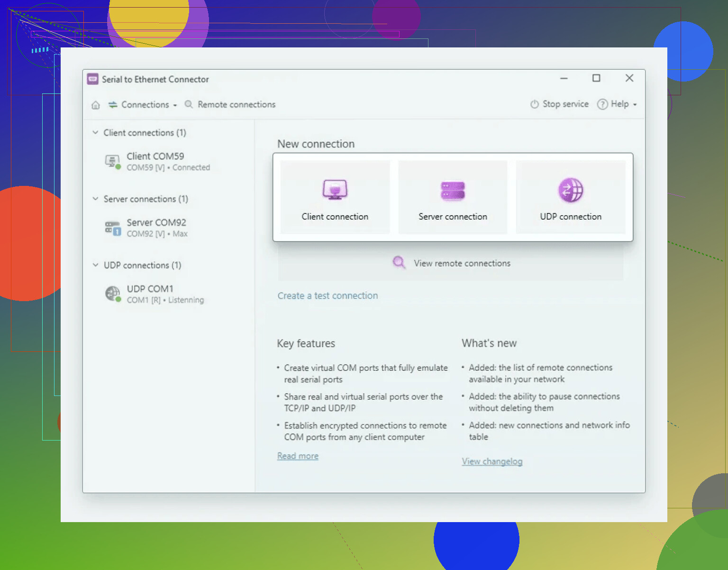Image resolution: width=728 pixels, height=570 pixels.
Task: Open the View changelog link
Action: (x=492, y=461)
